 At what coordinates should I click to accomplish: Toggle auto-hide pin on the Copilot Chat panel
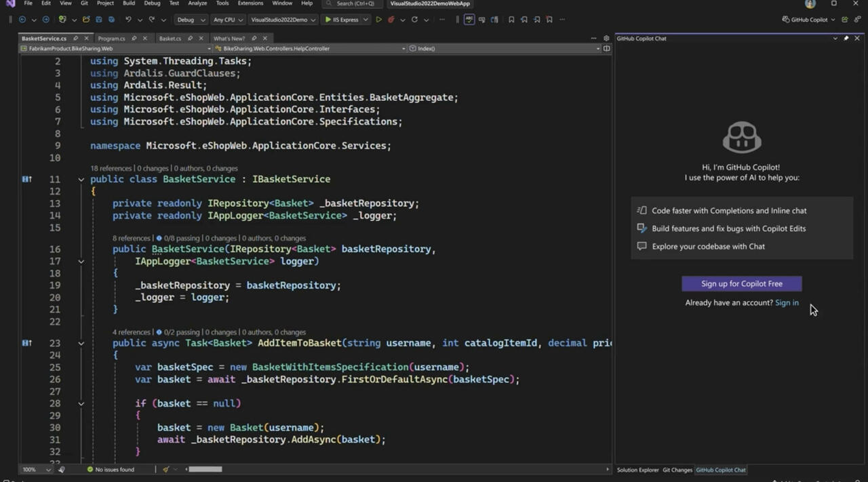846,39
